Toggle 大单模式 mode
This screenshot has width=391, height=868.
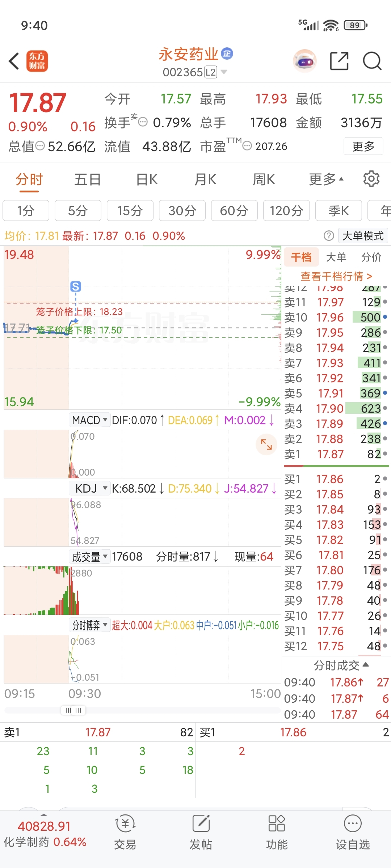(363, 236)
